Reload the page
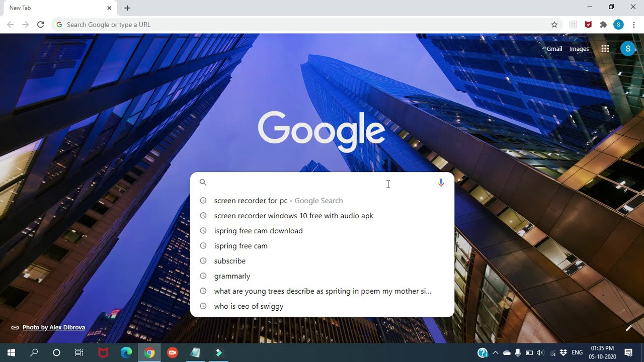Image resolution: width=644 pixels, height=362 pixels. tap(41, 25)
